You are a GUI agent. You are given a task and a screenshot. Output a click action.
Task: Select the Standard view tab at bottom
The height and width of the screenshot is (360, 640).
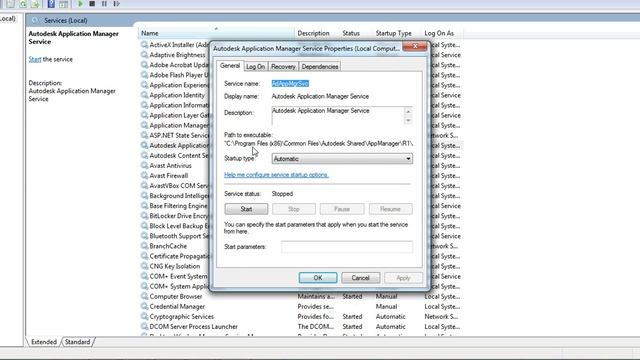[x=77, y=342]
